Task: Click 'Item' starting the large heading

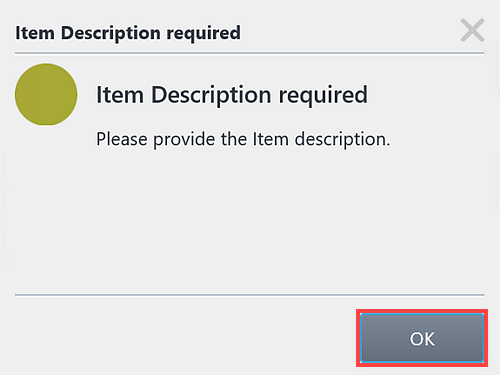Action: (120, 95)
